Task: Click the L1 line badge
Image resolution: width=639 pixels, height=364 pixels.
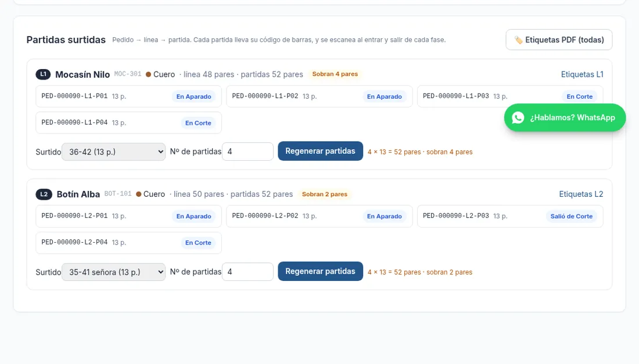Action: pyautogui.click(x=43, y=74)
